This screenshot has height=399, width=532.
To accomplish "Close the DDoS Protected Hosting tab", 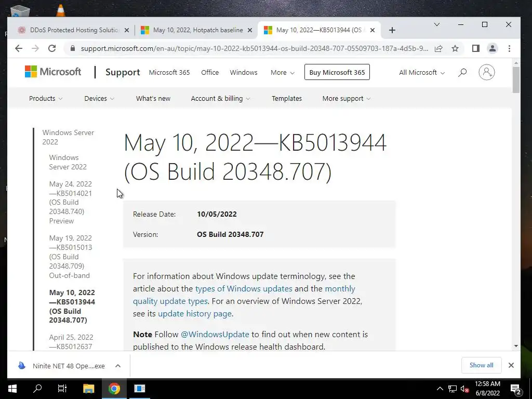I will [127, 30].
